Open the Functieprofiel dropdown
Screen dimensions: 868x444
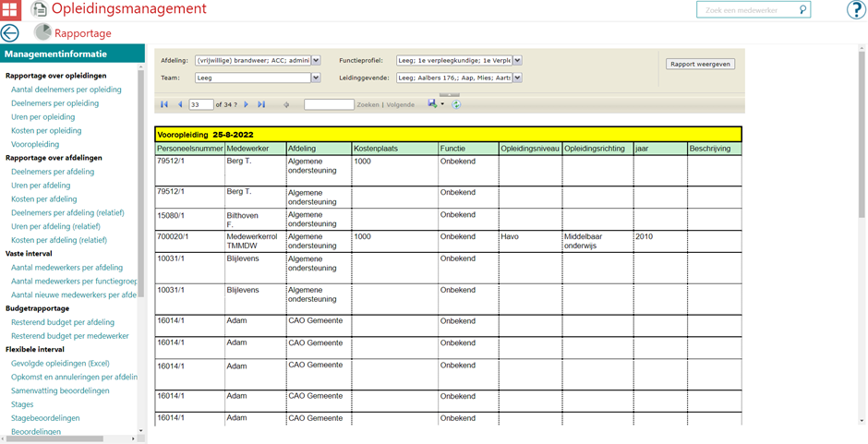pos(518,60)
